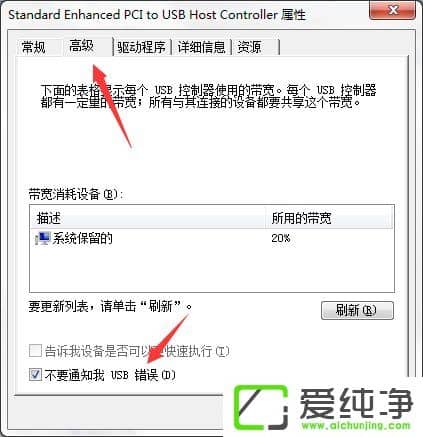Go to the 详细信息 tab
Screen dimensions: 423x437
click(201, 47)
